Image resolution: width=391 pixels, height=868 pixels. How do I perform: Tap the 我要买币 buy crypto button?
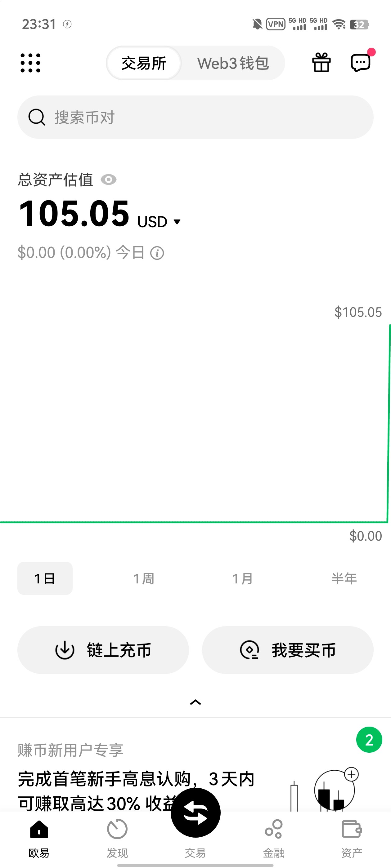coord(287,650)
